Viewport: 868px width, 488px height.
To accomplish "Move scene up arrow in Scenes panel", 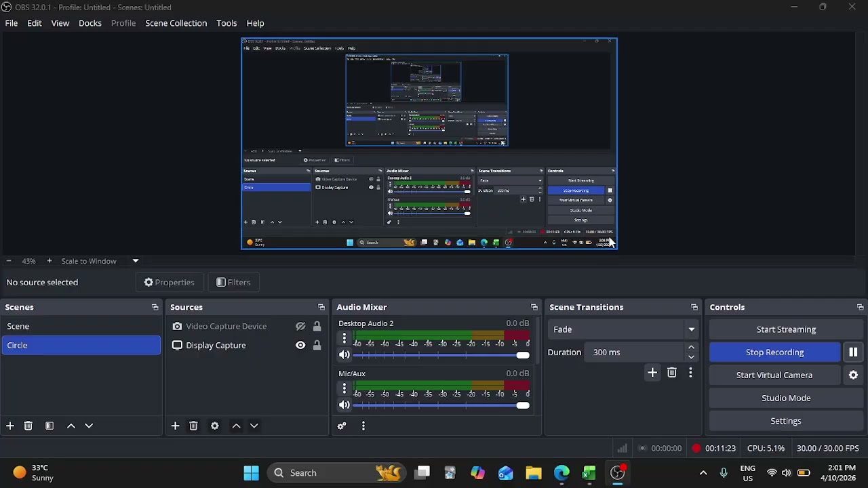I will tap(71, 426).
